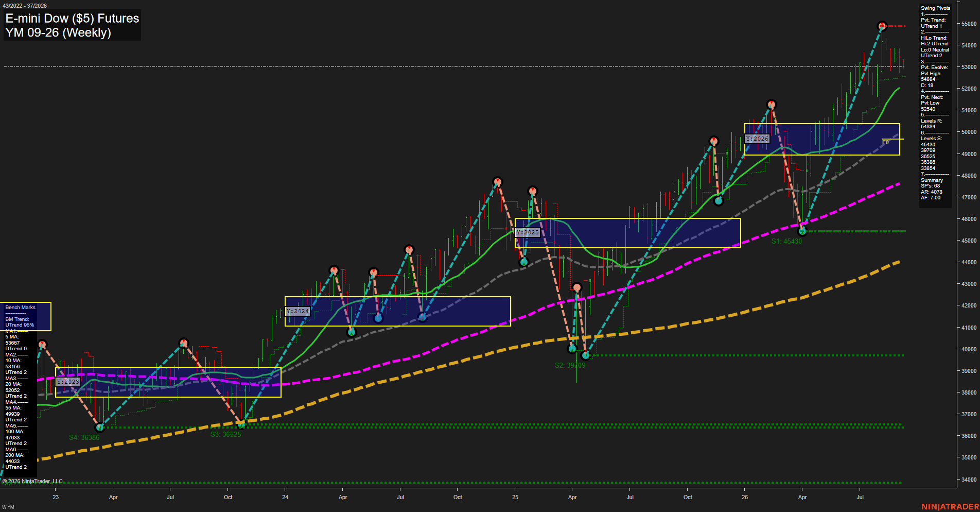
Task: Click the 25 year label on time axis
Action: click(515, 497)
